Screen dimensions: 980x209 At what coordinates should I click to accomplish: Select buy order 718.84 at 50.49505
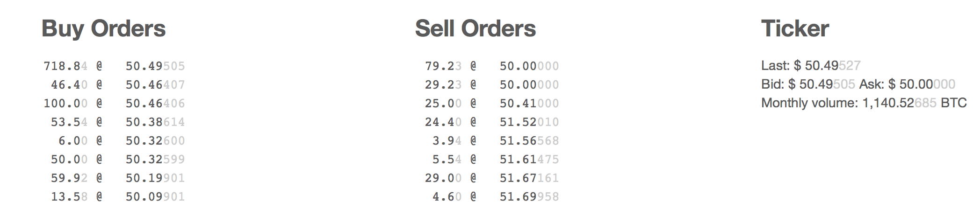(x=115, y=66)
